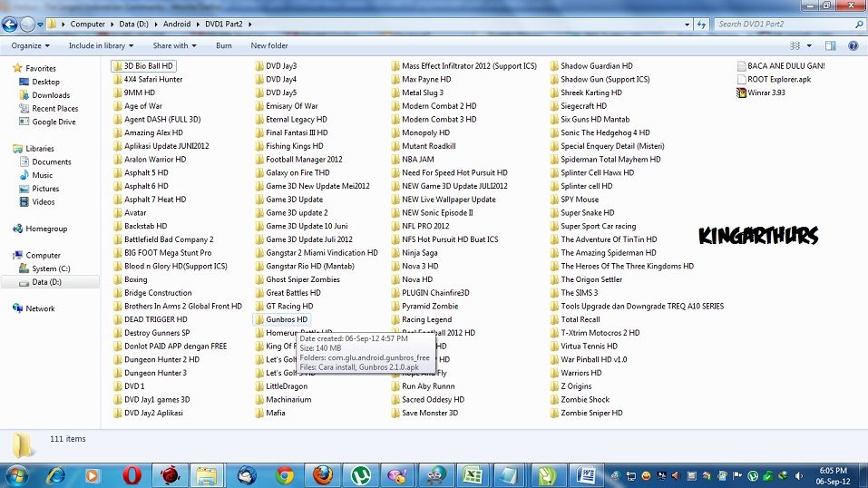Select the NBA JAM folder
Screen dimensions: 868x488
pos(413,160)
